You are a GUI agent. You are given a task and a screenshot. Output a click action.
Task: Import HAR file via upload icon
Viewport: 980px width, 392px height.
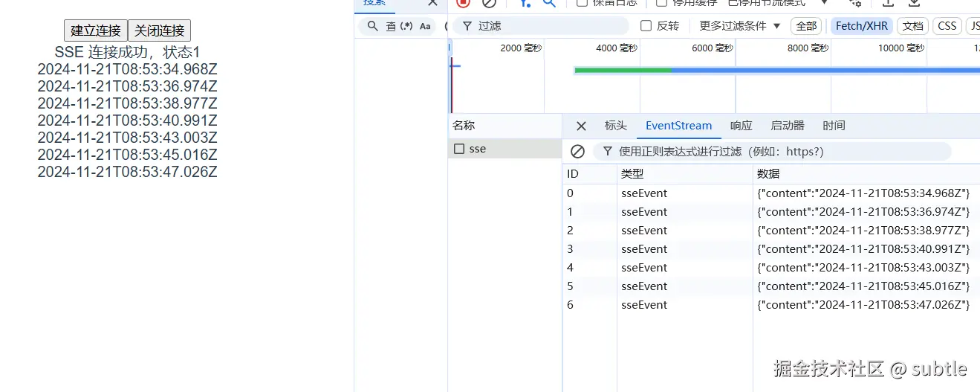coord(888,3)
